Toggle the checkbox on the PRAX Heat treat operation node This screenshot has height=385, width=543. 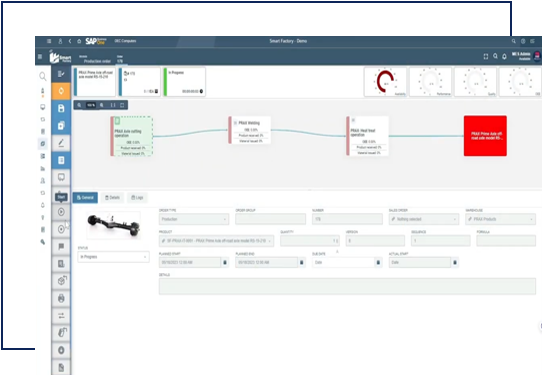[353, 120]
